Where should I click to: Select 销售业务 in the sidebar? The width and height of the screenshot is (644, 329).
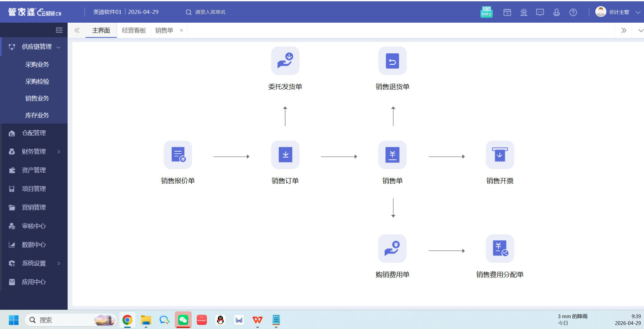point(37,98)
